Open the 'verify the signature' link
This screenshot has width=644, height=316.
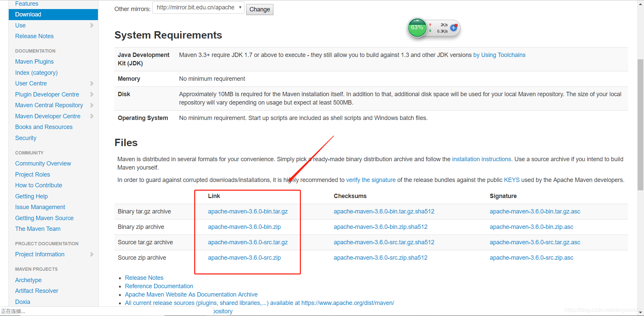371,180
